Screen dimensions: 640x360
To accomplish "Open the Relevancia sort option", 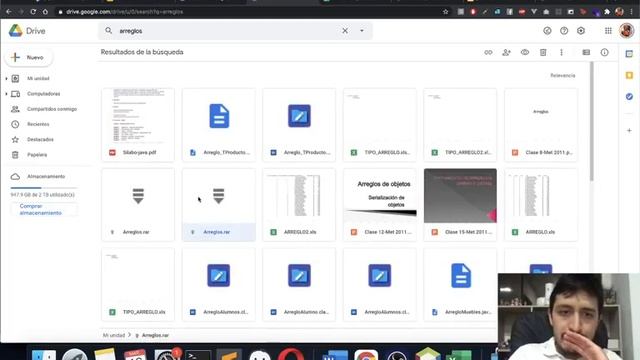I will click(562, 76).
